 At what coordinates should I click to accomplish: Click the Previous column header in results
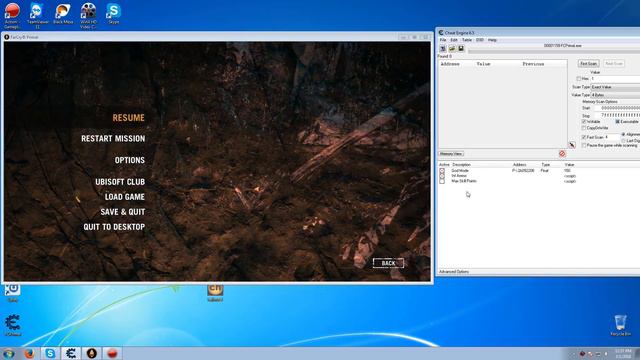(x=533, y=64)
